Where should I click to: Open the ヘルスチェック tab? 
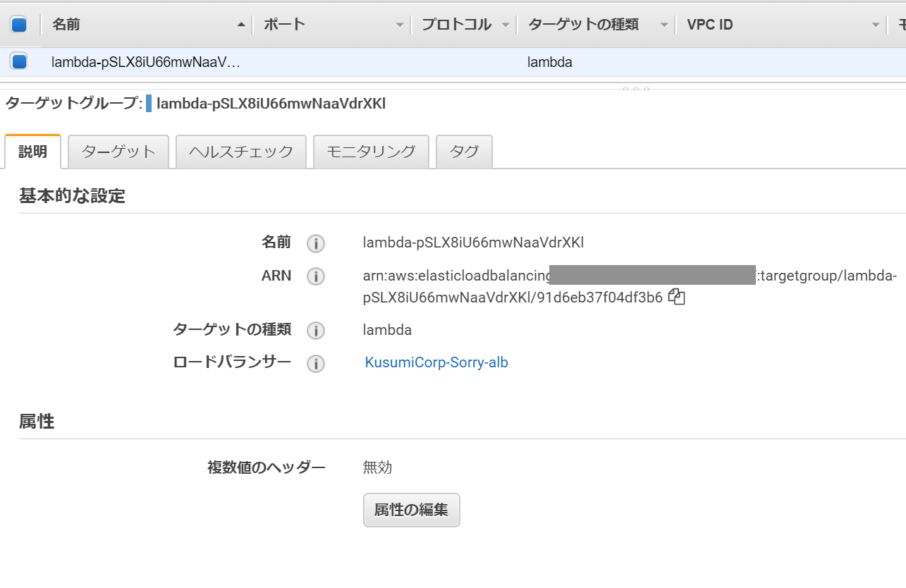(240, 151)
